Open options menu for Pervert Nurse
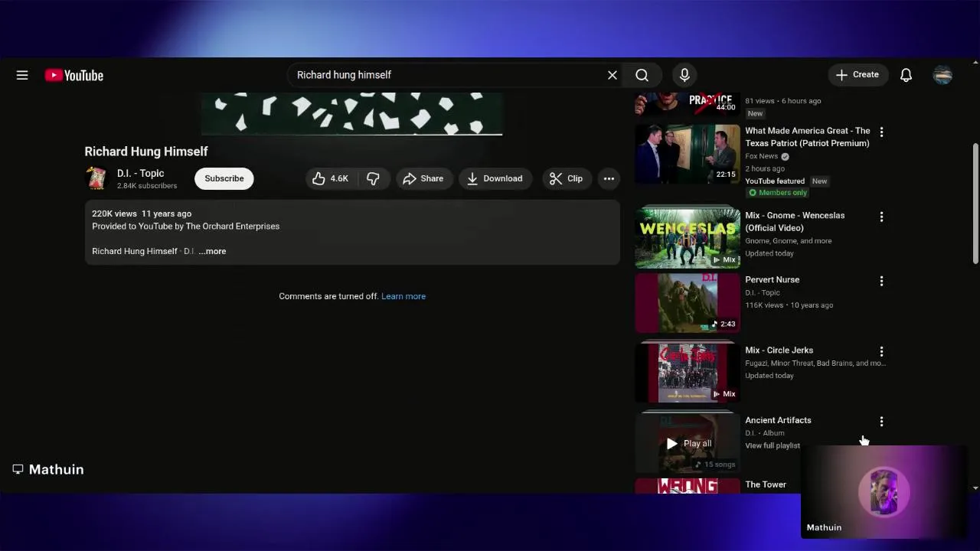Screen dimensions: 980x551 pyautogui.click(x=881, y=282)
